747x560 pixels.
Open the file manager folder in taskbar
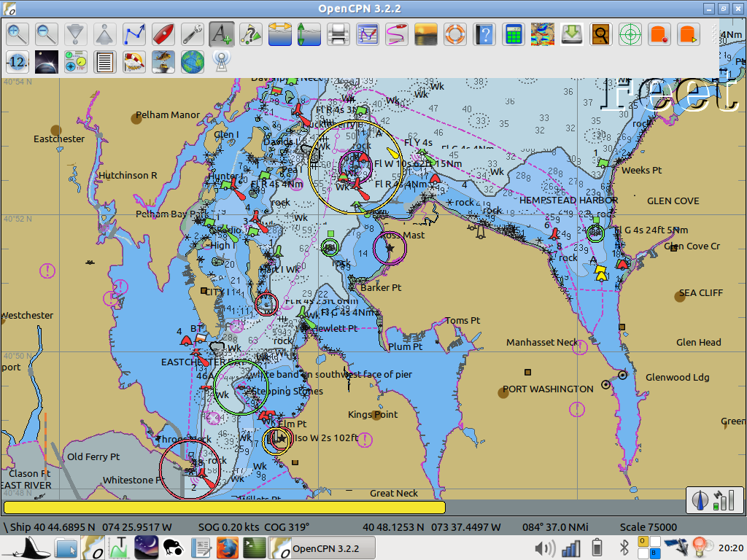pyautogui.click(x=66, y=548)
